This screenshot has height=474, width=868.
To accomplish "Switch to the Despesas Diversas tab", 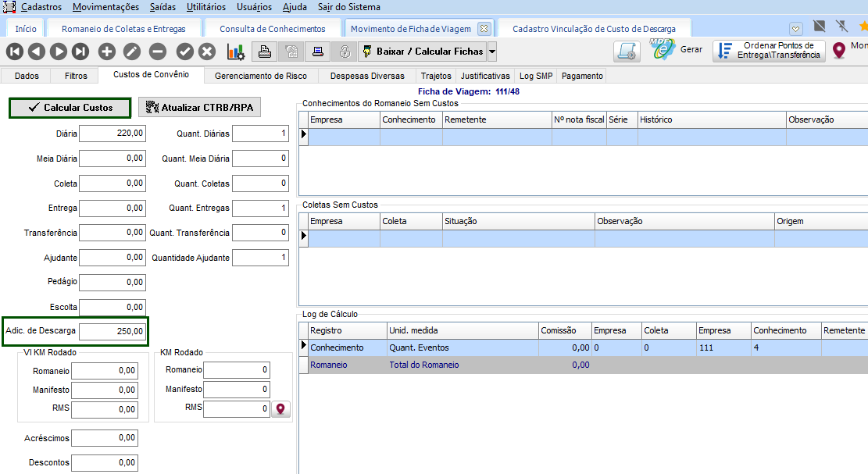I will coord(367,76).
